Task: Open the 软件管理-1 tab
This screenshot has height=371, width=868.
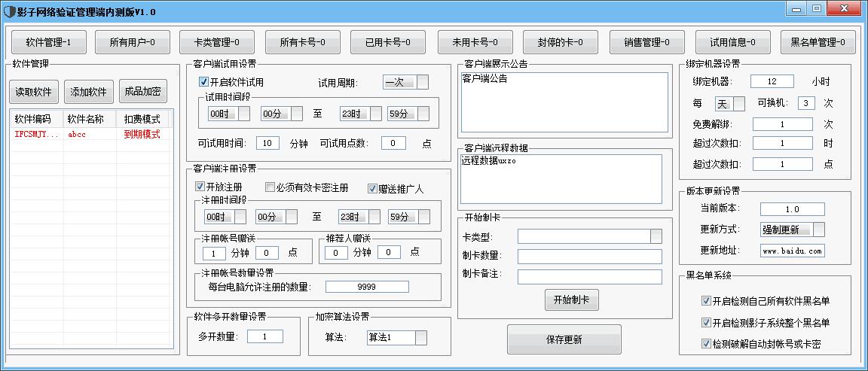Action: tap(48, 43)
